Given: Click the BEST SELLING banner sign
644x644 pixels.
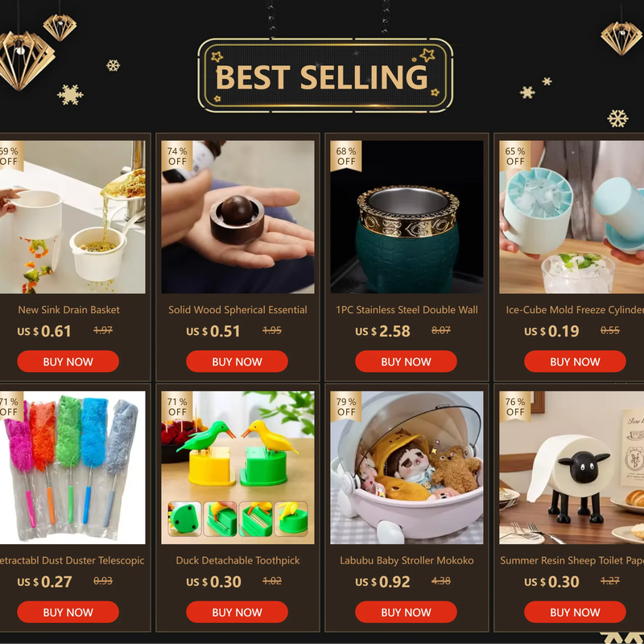Looking at the screenshot, I should (325, 76).
